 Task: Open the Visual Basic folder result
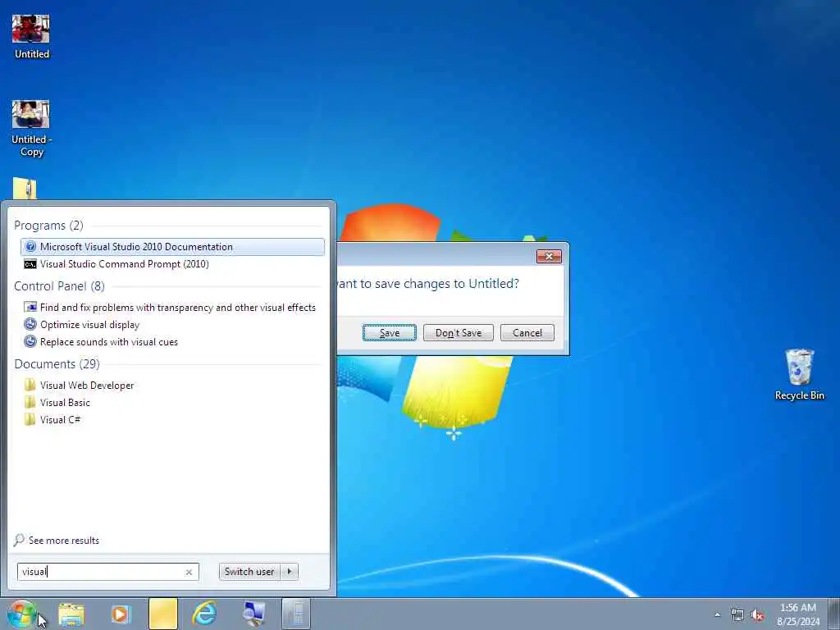pos(65,402)
